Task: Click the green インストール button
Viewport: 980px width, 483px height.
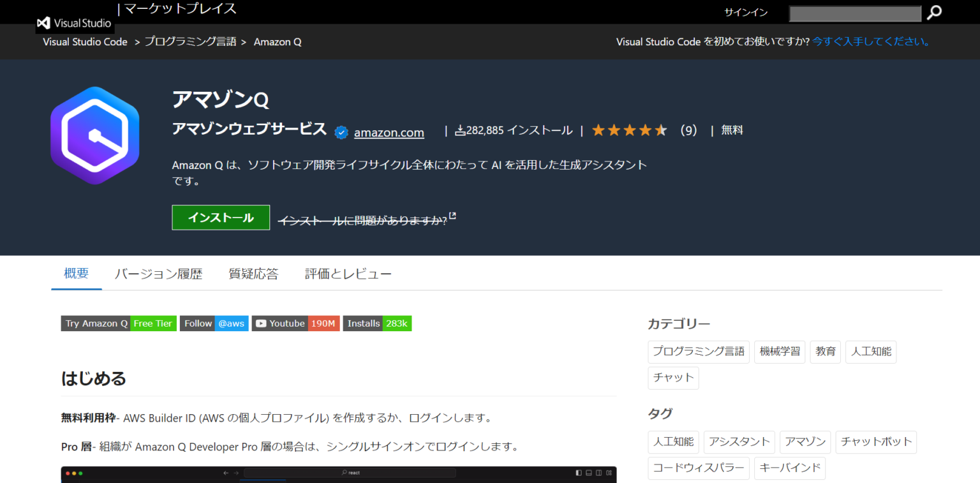Action: tap(220, 218)
